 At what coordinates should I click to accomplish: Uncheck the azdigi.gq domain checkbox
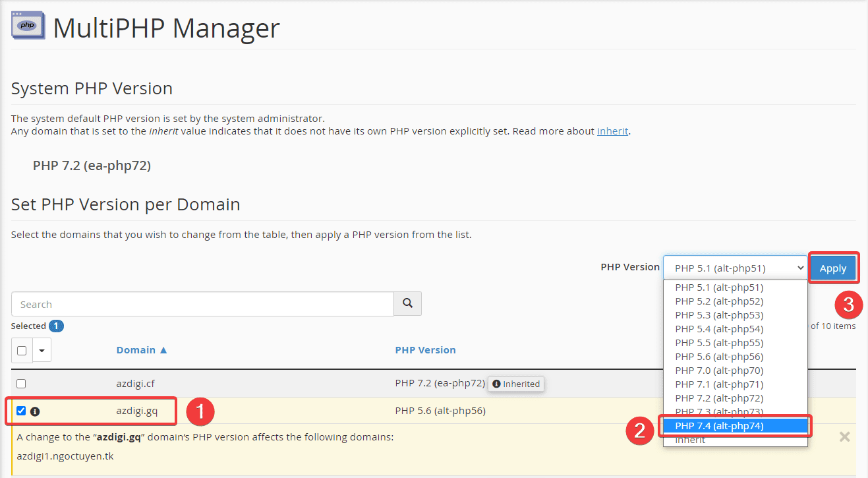[21, 411]
